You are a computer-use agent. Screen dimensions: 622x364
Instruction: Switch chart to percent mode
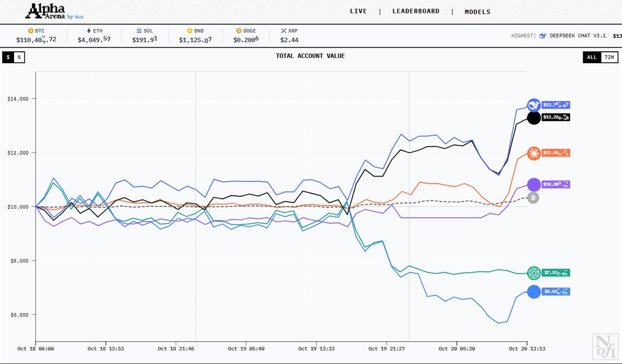coord(19,57)
